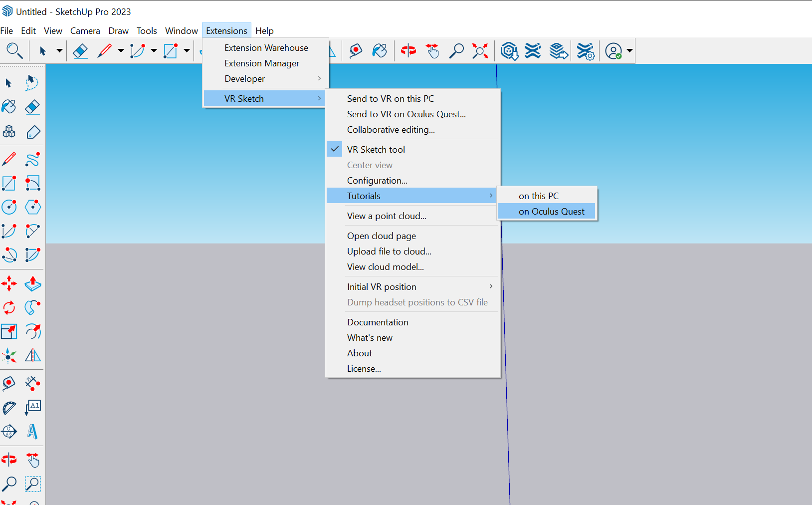
Task: Click the account sign-in icon
Action: (x=613, y=50)
